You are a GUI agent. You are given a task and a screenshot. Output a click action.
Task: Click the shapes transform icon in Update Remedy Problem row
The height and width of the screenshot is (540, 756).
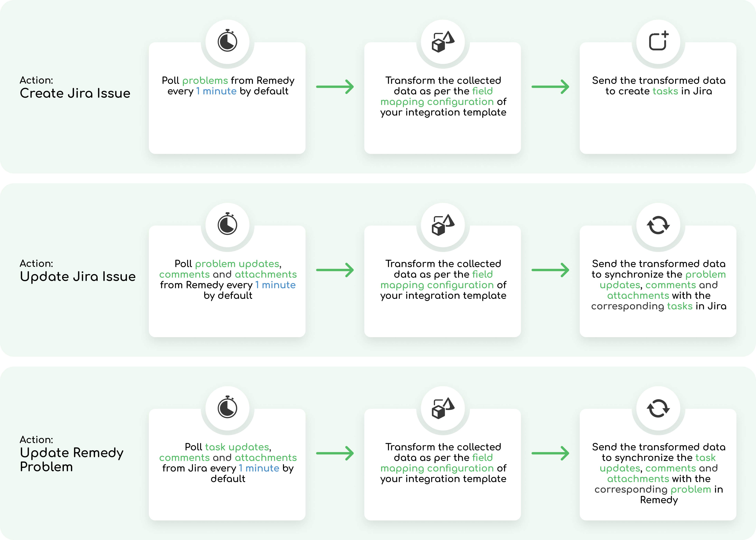[x=443, y=408]
